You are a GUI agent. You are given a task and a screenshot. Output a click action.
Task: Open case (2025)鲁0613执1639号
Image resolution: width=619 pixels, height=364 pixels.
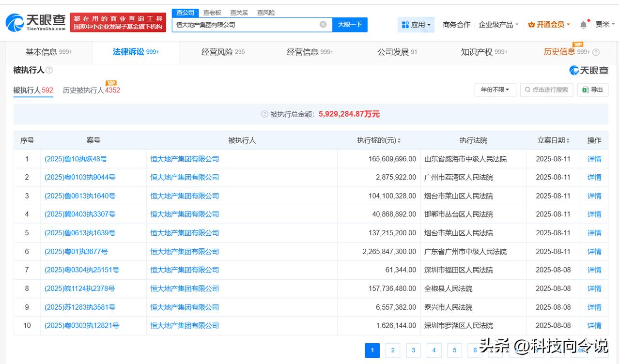coord(80,233)
